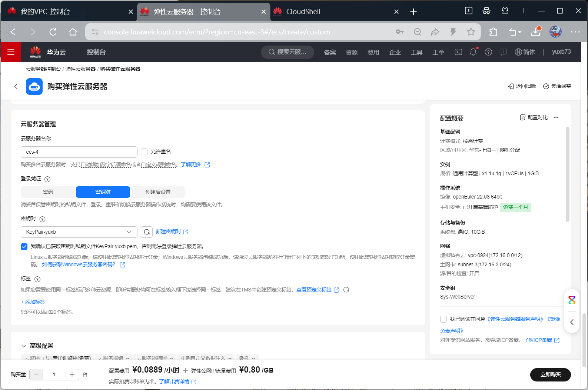Click the 返回旧版 link
Image resolution: width=588 pixels, height=390 pixels.
522,86
